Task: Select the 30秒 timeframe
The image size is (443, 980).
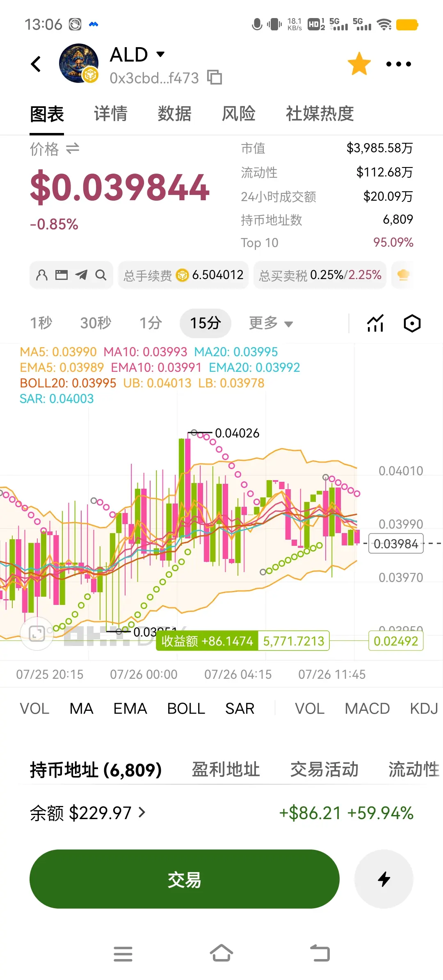Action: [x=96, y=323]
